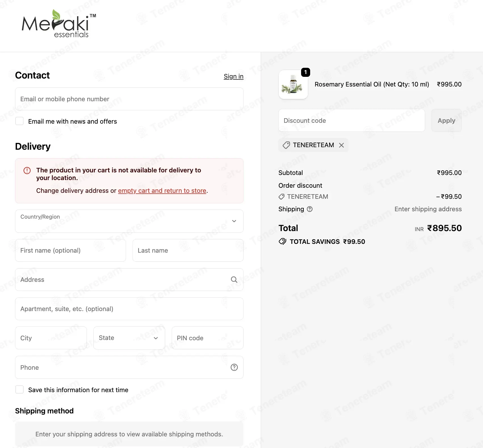Click the Email or mobile phone field

pos(129,99)
